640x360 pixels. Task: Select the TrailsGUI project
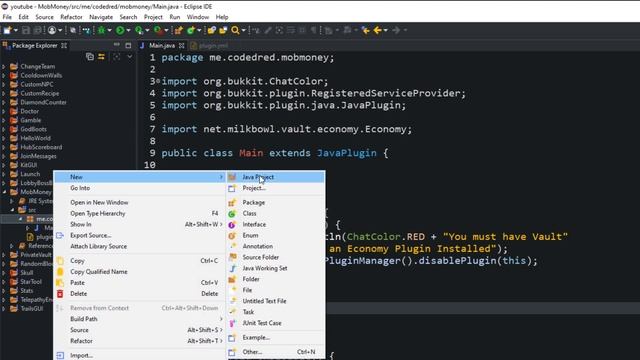point(32,309)
